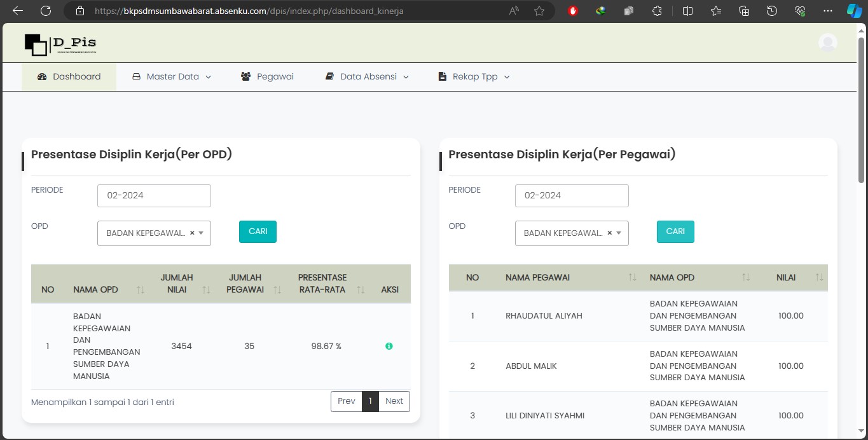Click Next pagination button
This screenshot has width=868, height=440.
click(x=394, y=401)
